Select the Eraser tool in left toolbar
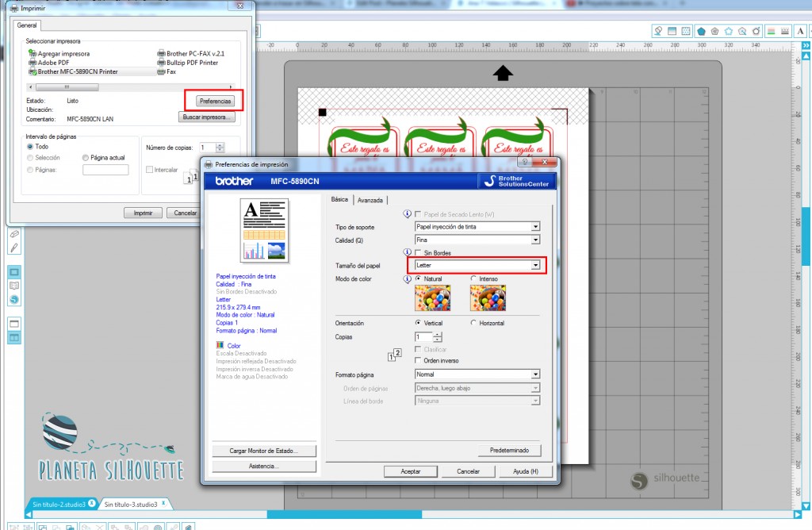 coord(14,234)
